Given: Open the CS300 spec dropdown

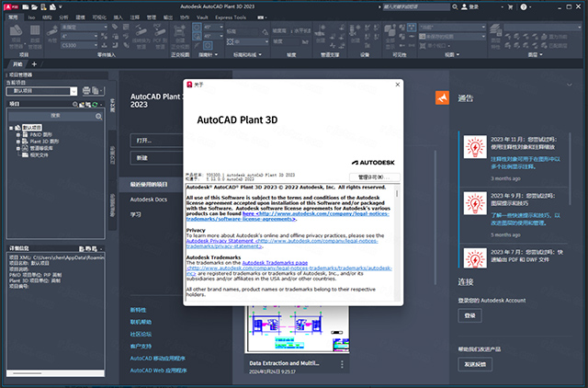Looking at the screenshot, I should [x=79, y=45].
